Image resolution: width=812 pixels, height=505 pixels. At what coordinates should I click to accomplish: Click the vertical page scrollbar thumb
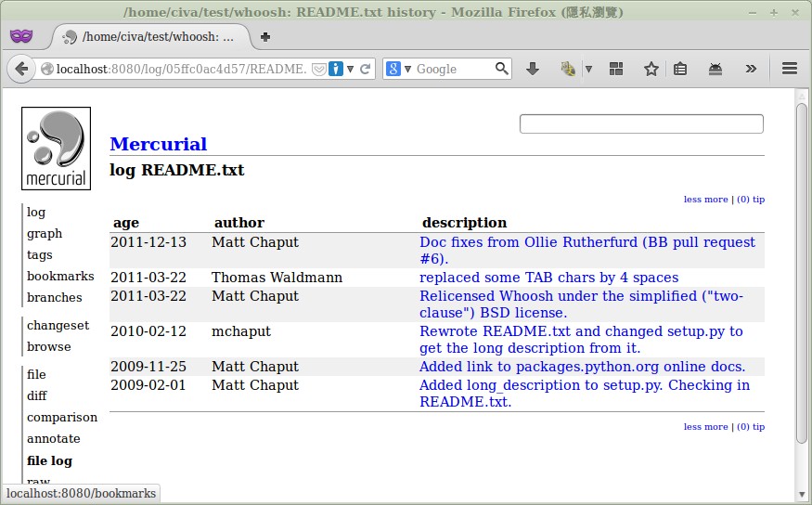point(801,273)
